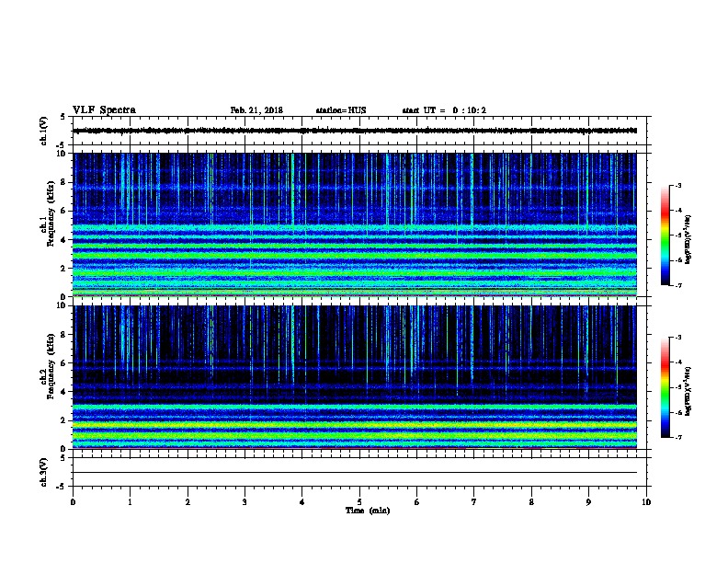This screenshot has width=728, height=563.
Task: Click the '8' kHz tick on ch.1 spectrogram
Action: pyautogui.click(x=63, y=182)
